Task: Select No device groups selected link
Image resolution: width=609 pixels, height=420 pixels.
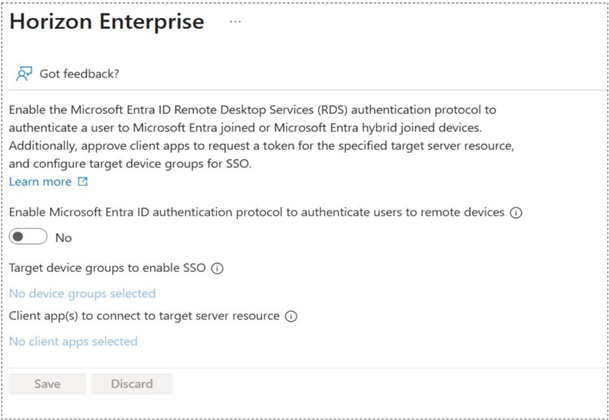Action: coord(82,293)
